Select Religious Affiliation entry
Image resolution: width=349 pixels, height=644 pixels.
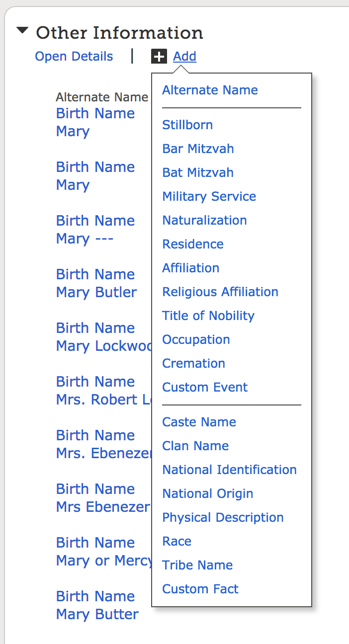click(x=220, y=292)
